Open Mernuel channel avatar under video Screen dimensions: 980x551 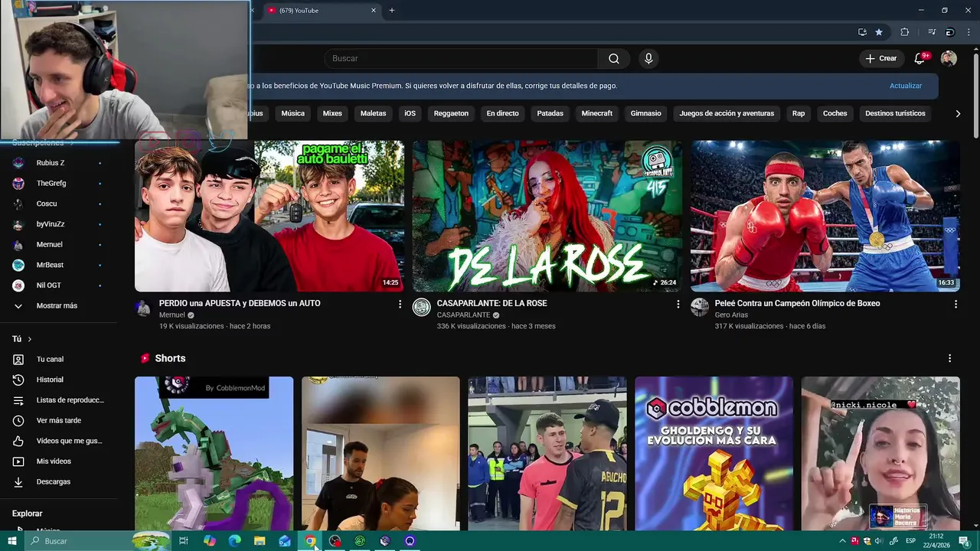pyautogui.click(x=143, y=308)
